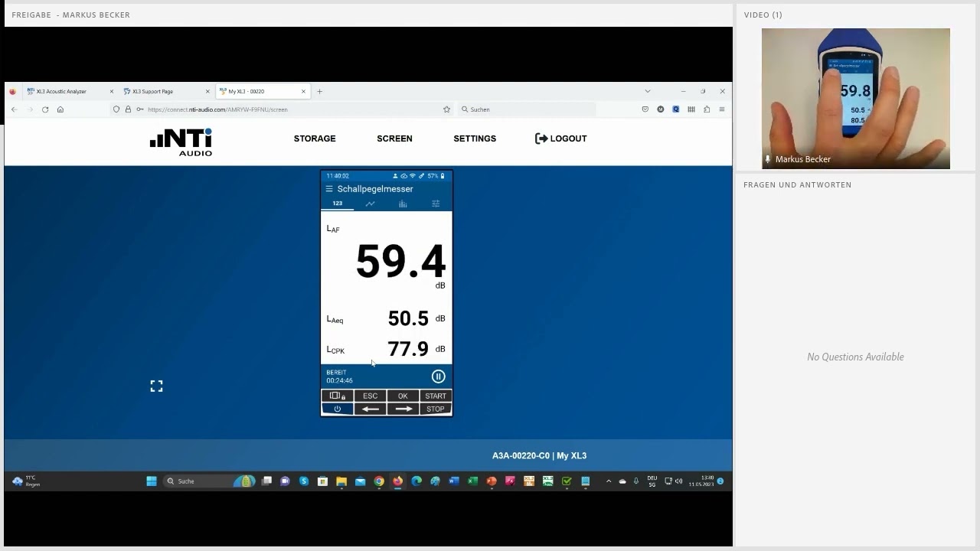The image size is (980, 551).
Task: Switch to XL3 Support Page browser tab
Action: click(165, 91)
